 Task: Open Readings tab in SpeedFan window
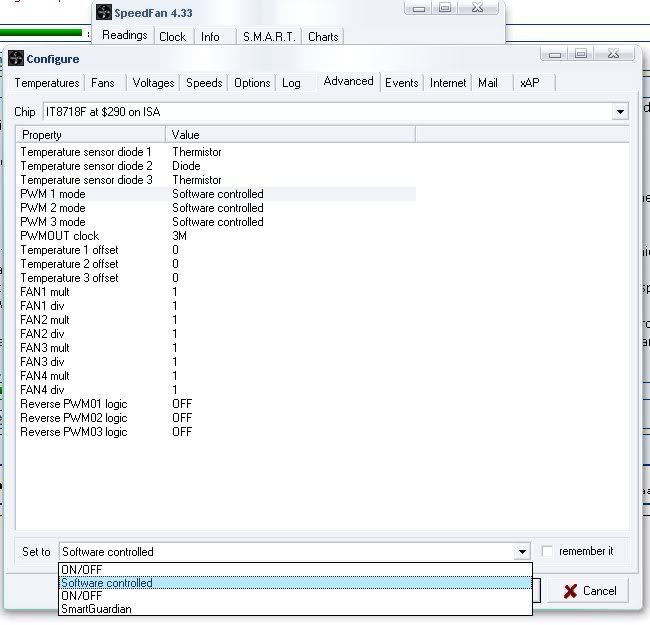click(x=124, y=35)
